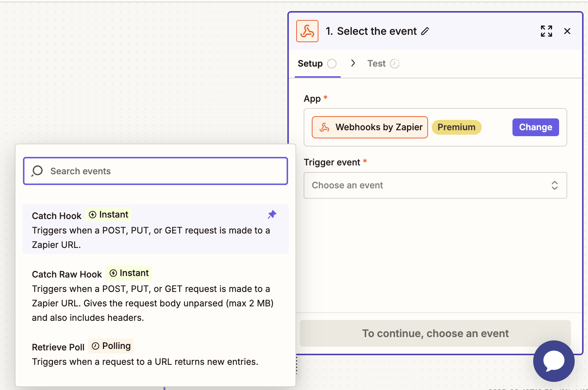Screen dimensions: 588x390
Task: Click the chevron between Setup and Test
Action: (353, 63)
